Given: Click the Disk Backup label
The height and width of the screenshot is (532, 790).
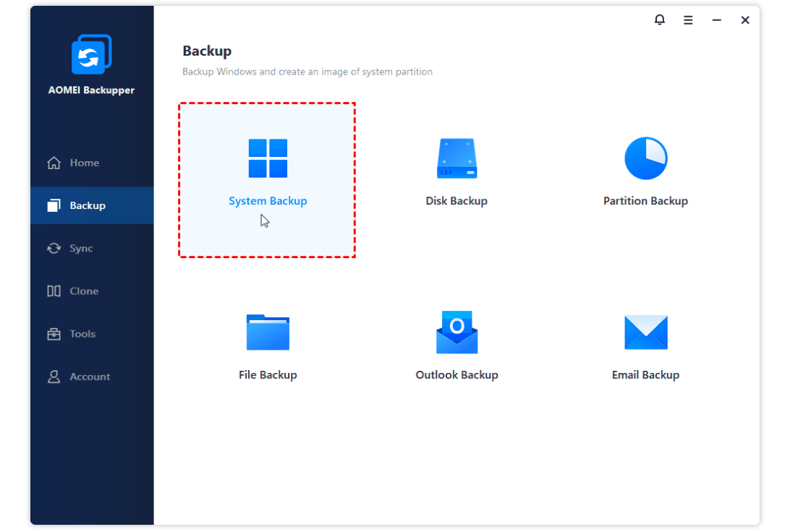Looking at the screenshot, I should click(x=456, y=201).
